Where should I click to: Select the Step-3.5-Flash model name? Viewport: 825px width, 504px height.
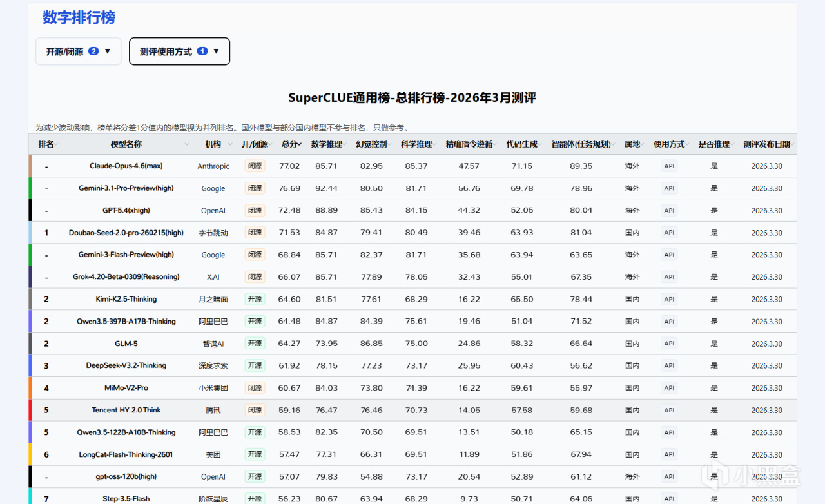pyautogui.click(x=126, y=499)
